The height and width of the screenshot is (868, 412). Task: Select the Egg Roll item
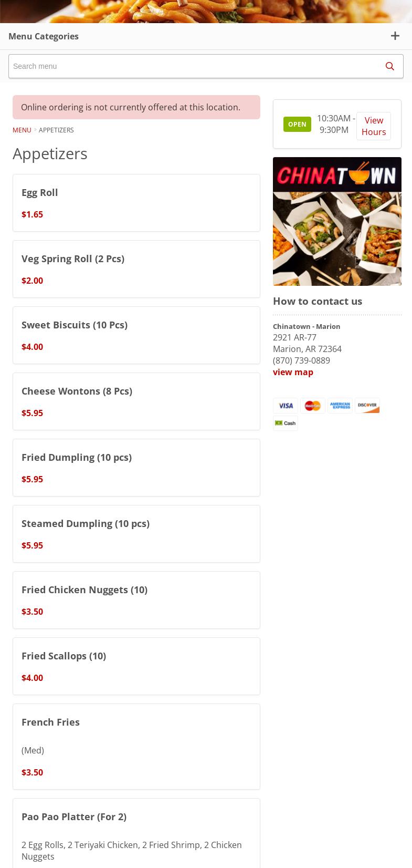pos(136,203)
